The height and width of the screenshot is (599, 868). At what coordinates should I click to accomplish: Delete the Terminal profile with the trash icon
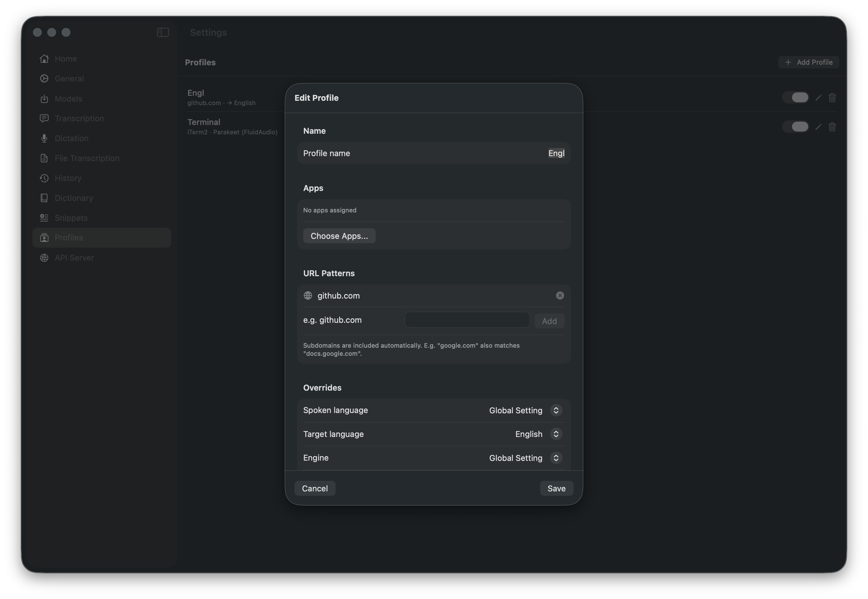click(832, 127)
